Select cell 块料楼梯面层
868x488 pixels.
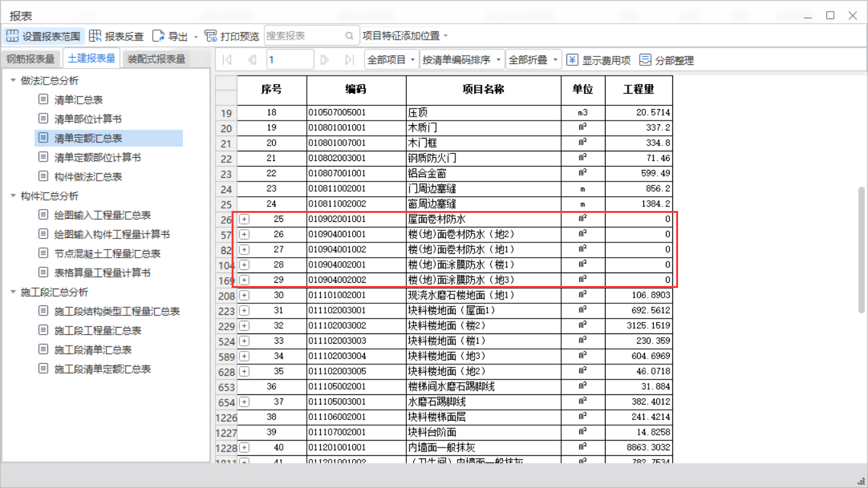pos(483,417)
